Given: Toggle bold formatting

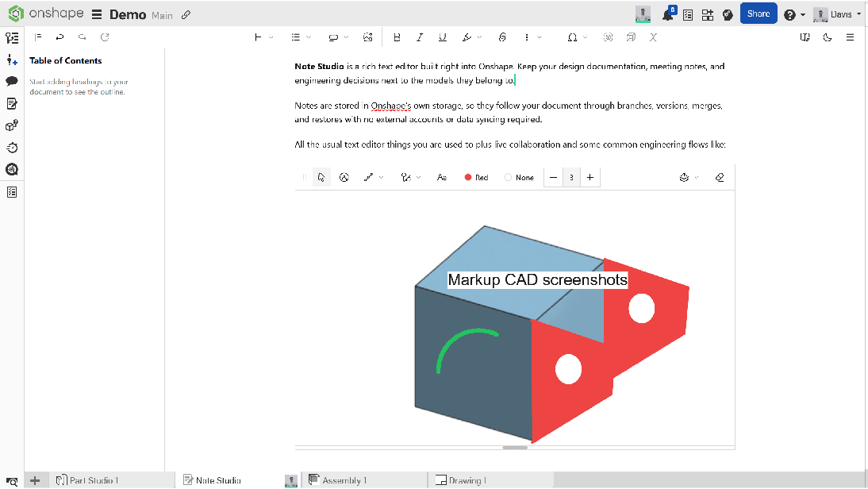Looking at the screenshot, I should [x=397, y=37].
